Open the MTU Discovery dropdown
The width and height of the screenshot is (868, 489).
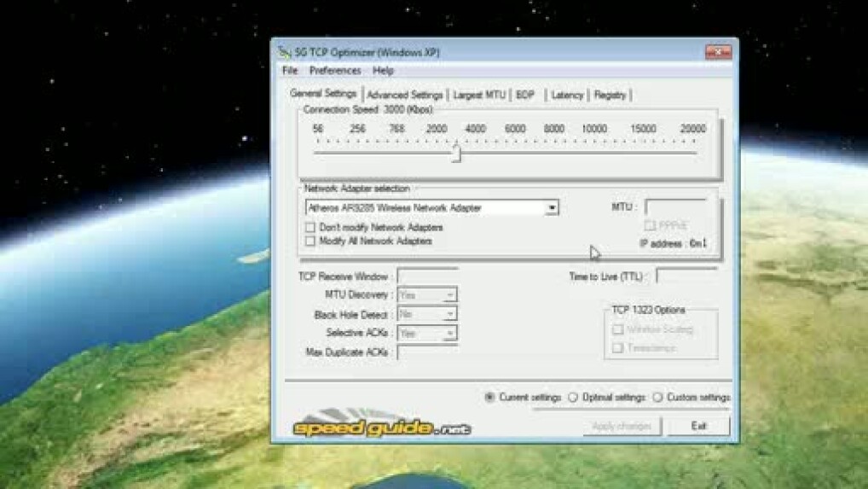449,295
